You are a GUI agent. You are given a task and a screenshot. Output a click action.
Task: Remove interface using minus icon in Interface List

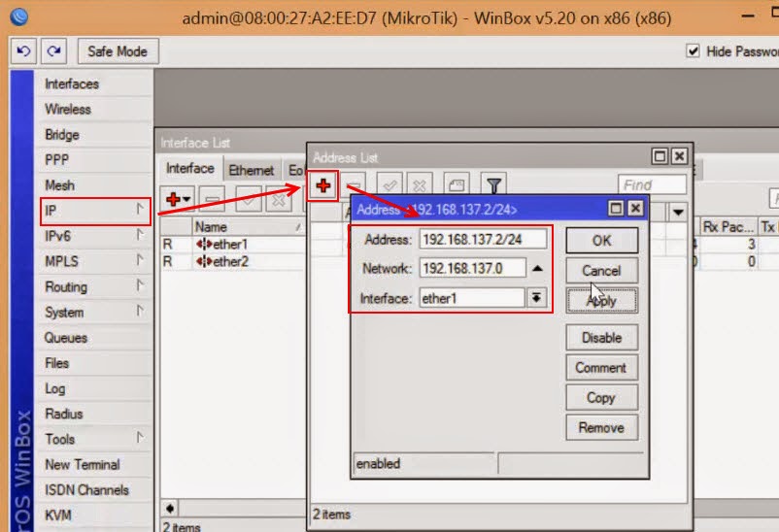click(x=212, y=200)
